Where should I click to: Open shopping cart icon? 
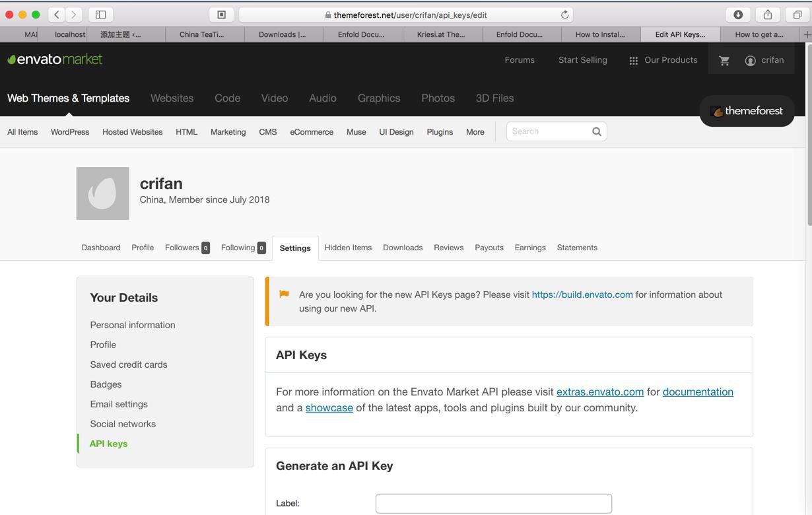click(724, 60)
